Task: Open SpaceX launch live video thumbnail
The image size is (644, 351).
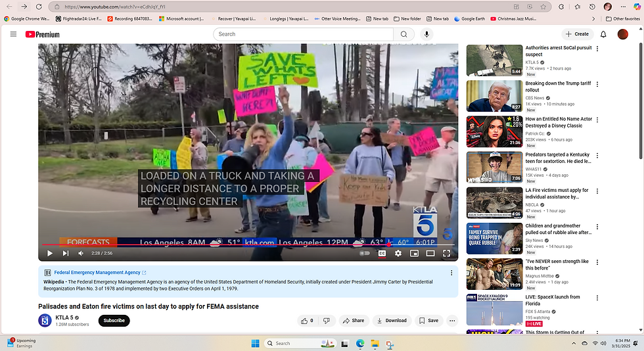Action: 494,310
